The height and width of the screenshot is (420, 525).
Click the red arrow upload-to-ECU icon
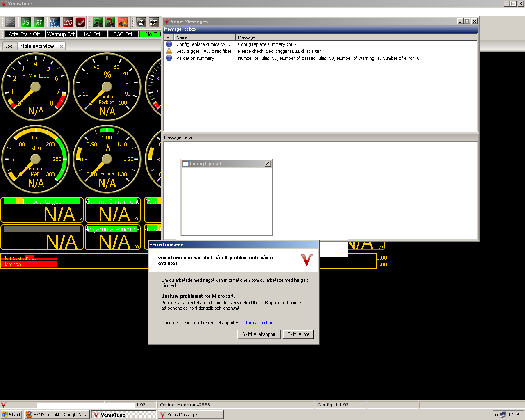110,22
